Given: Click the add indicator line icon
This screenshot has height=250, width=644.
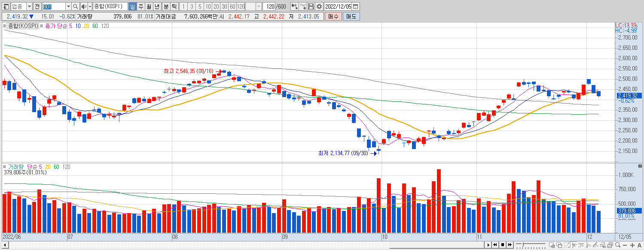Looking at the screenshot, I should click(303, 6).
